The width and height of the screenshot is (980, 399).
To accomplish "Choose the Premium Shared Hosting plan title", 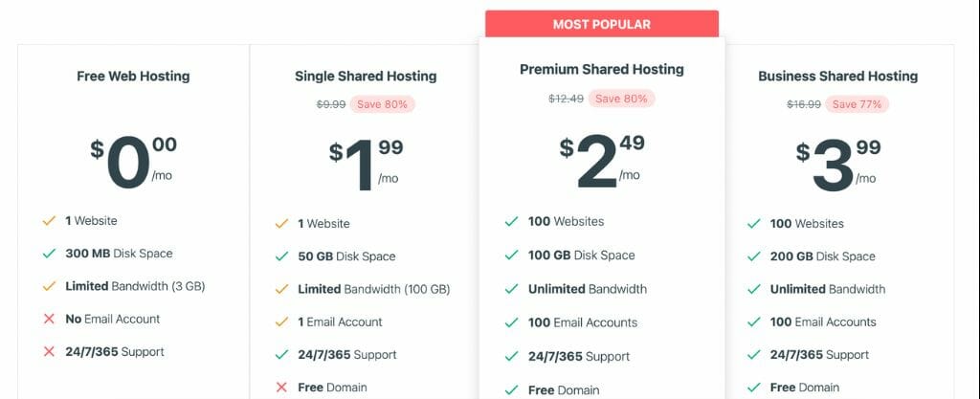I will (601, 70).
